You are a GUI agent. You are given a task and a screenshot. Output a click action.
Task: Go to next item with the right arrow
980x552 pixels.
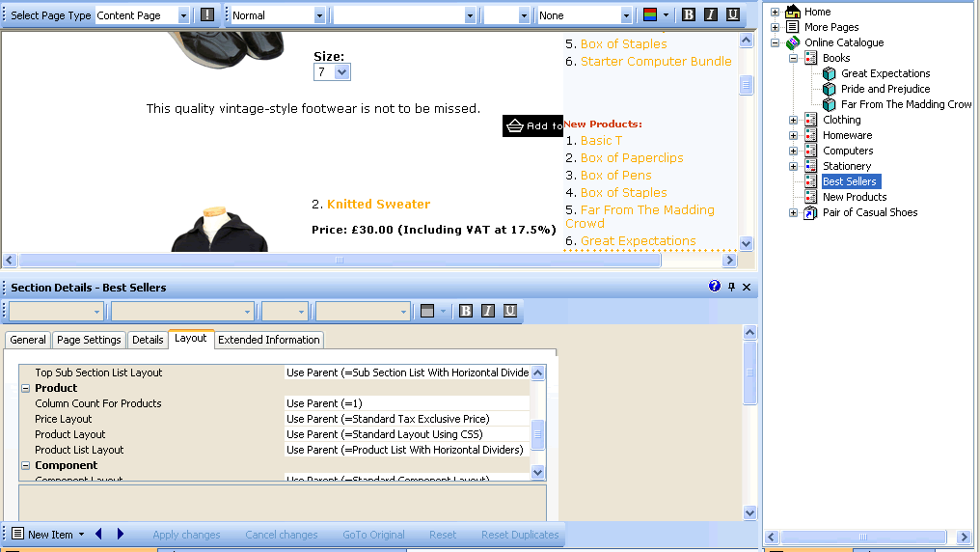[121, 535]
